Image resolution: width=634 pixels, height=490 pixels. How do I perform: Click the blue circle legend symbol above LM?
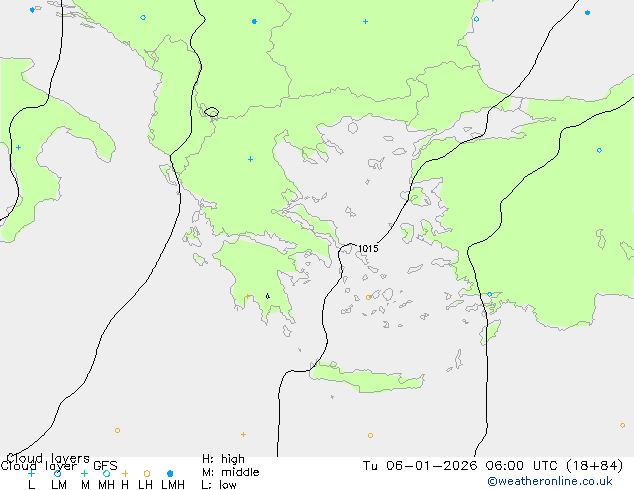[57, 473]
